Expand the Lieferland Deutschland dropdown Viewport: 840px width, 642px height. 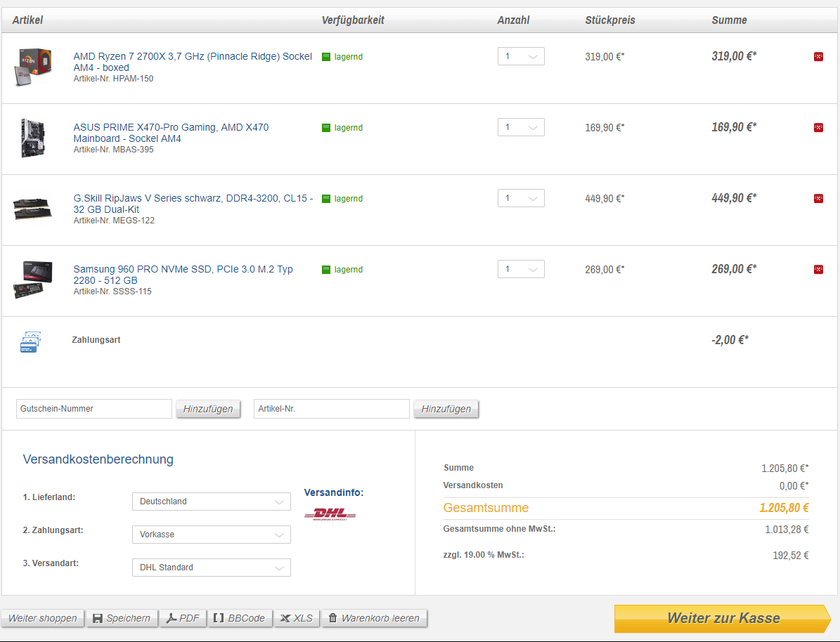(211, 502)
